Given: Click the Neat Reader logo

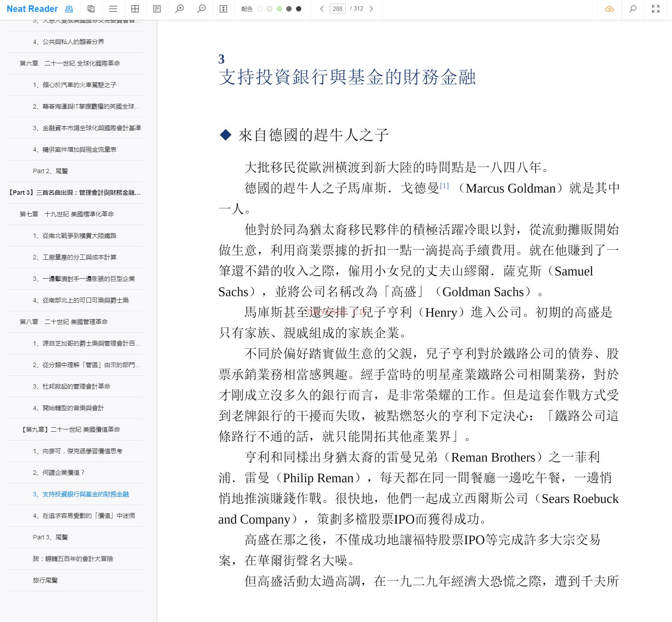Looking at the screenshot, I should click(32, 9).
